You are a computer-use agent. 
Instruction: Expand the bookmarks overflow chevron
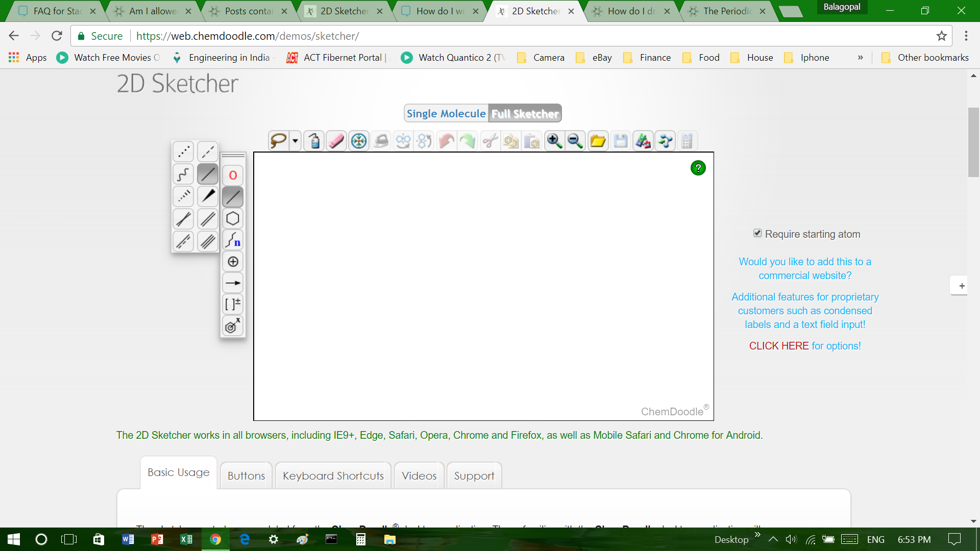pyautogui.click(x=861, y=57)
